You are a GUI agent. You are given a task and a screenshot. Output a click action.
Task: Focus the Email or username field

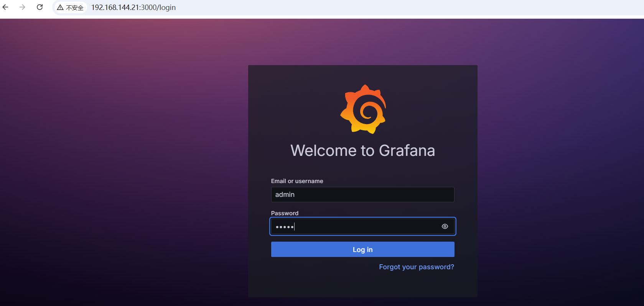pos(362,195)
